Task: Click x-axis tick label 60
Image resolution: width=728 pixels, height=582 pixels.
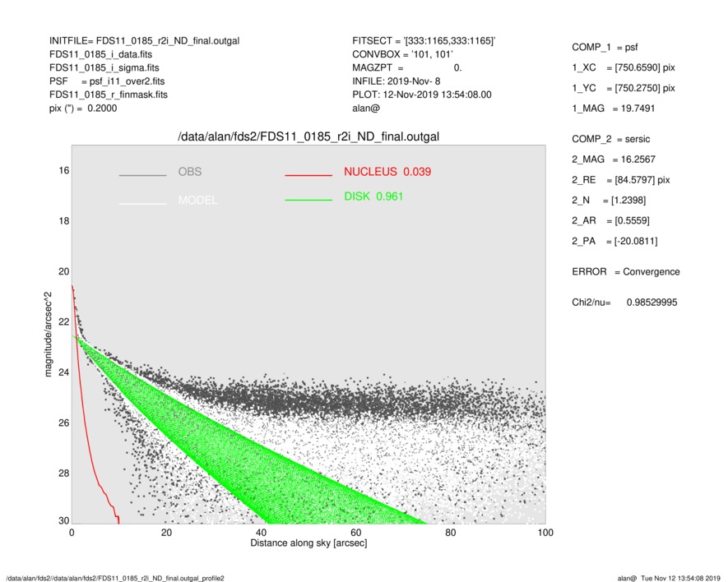Action: (x=355, y=533)
